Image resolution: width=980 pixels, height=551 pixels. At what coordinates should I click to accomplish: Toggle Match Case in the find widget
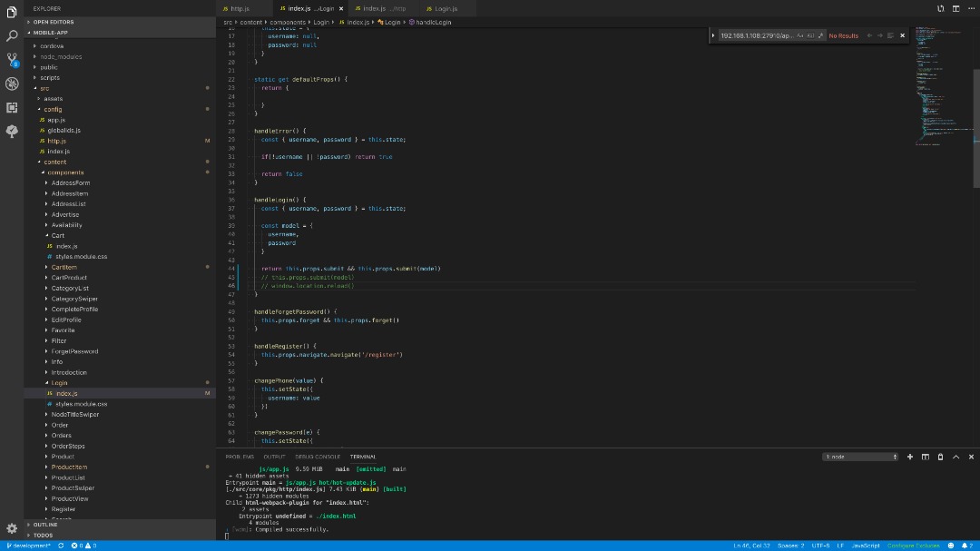pos(802,36)
